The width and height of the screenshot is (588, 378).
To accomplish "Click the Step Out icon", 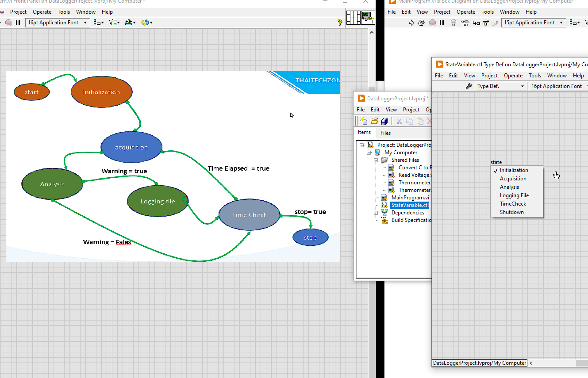I will pos(496,23).
